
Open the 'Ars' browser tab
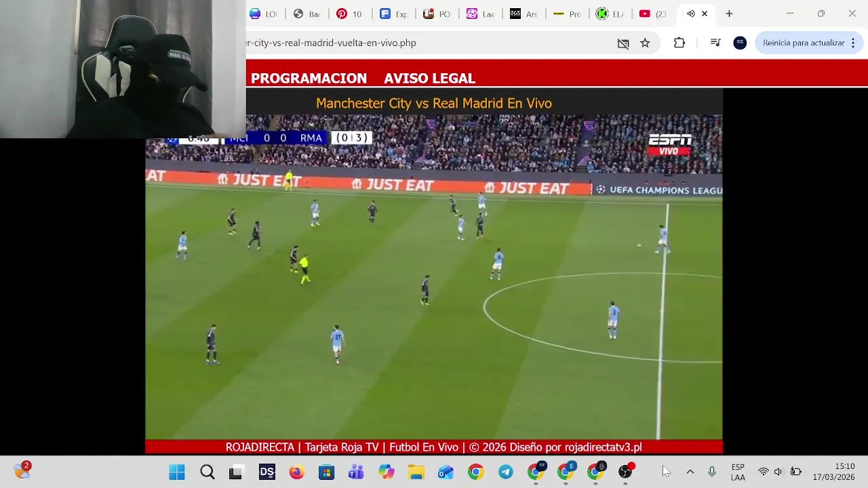coord(524,14)
